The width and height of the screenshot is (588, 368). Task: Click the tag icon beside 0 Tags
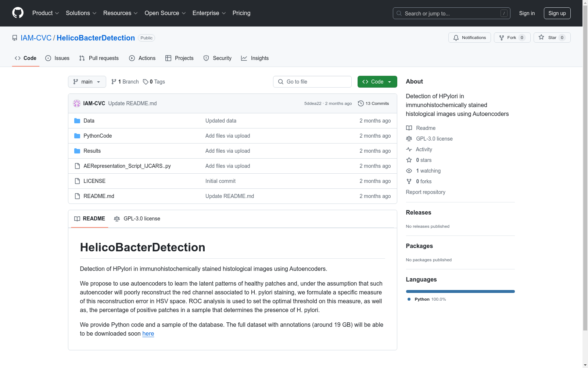coord(146,82)
